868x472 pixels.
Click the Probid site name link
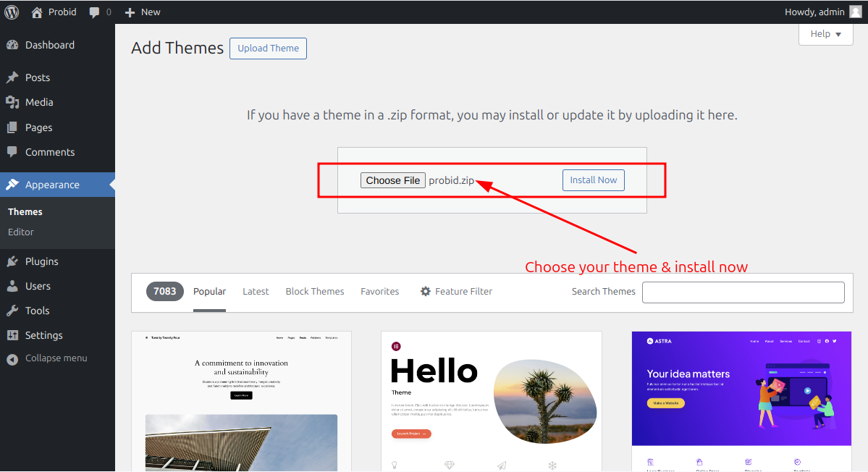pos(62,12)
